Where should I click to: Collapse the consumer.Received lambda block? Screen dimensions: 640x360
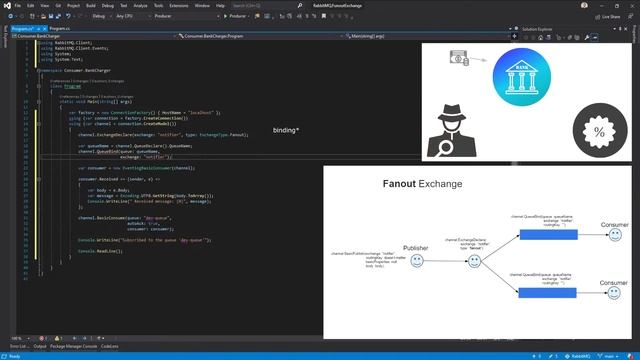click(x=39, y=179)
